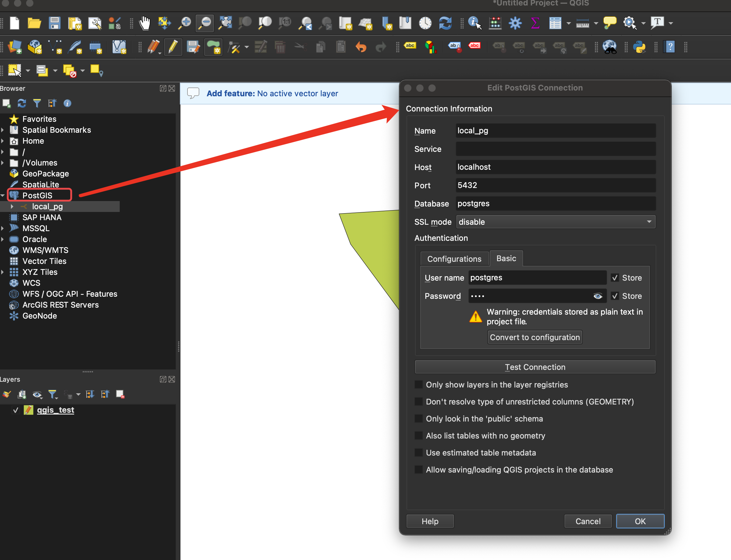
Task: Uncheck Store next to the password field
Action: pyautogui.click(x=615, y=296)
